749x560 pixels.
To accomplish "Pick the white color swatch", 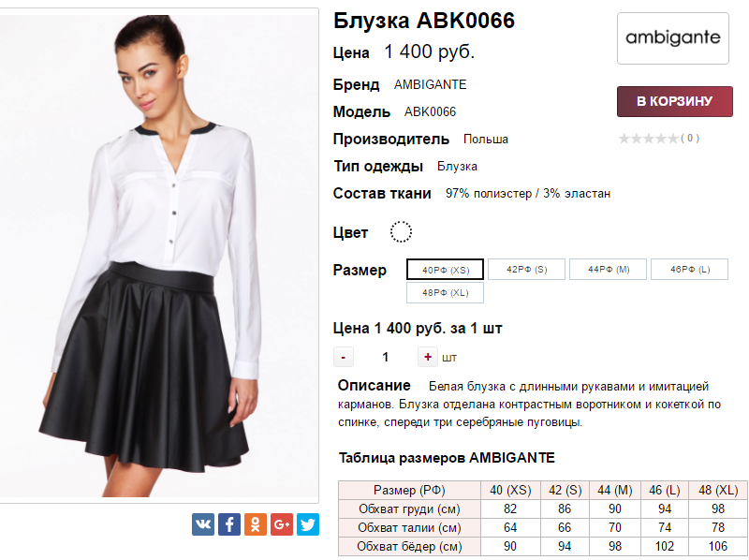I will tap(401, 232).
